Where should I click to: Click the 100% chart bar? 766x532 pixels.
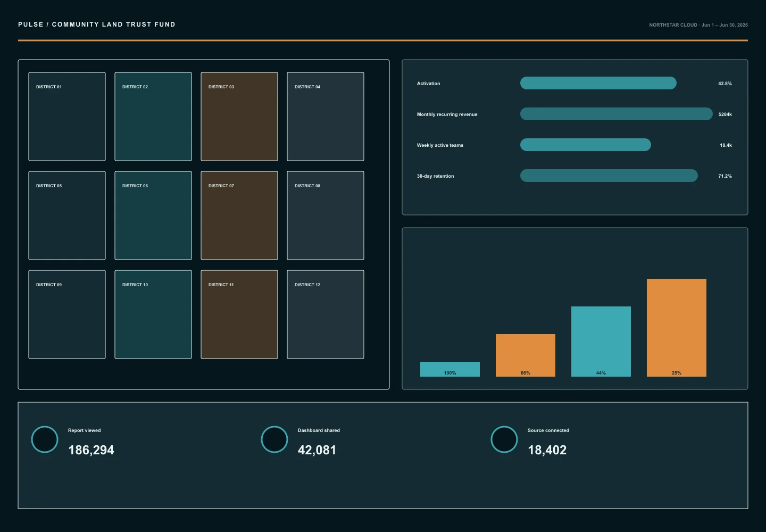point(450,369)
